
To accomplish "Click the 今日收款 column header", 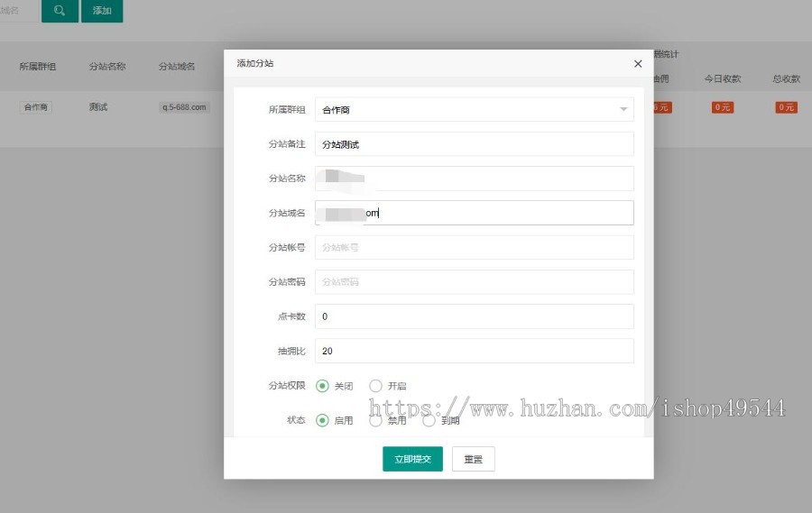I will (723, 78).
